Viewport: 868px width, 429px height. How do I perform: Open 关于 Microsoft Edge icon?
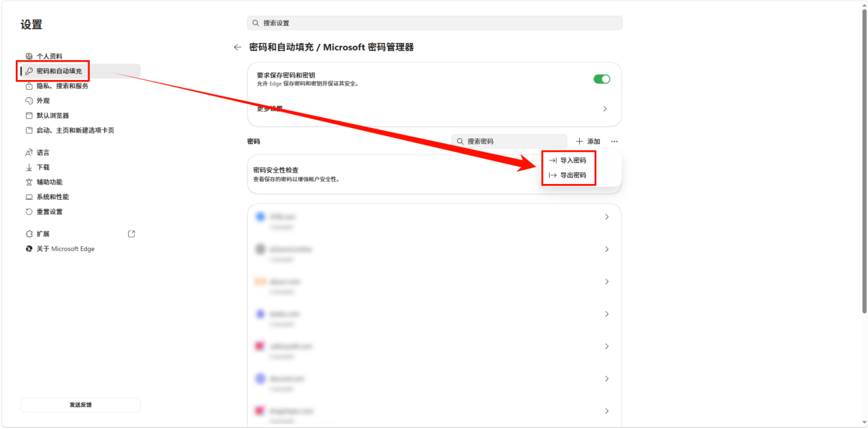29,249
